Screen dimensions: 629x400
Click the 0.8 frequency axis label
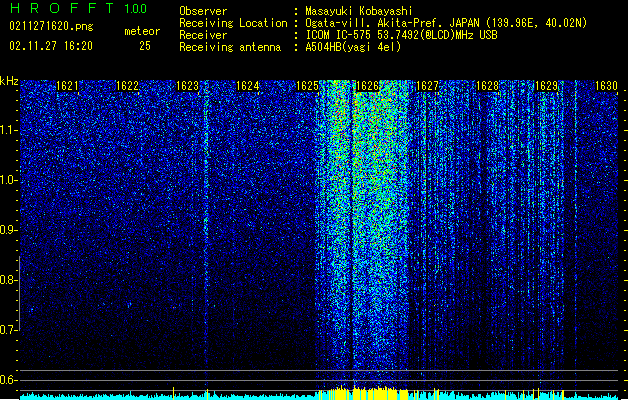pyautogui.click(x=8, y=280)
